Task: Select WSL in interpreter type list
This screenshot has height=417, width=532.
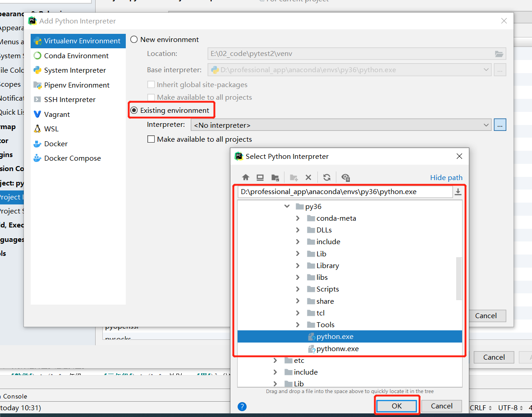Action: (x=78, y=129)
